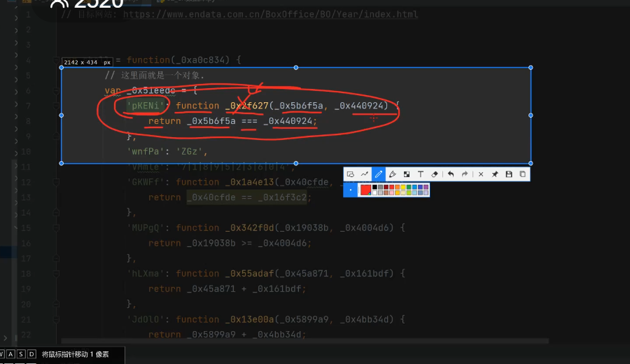Screen dimensions: 630x364
Task: Collapse the fold marker on line 18
Action: click(x=56, y=274)
